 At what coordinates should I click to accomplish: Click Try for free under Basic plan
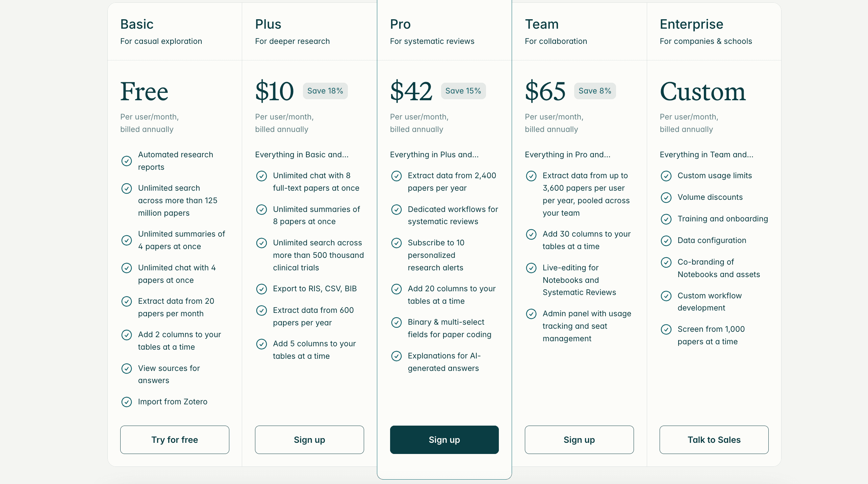tap(174, 440)
